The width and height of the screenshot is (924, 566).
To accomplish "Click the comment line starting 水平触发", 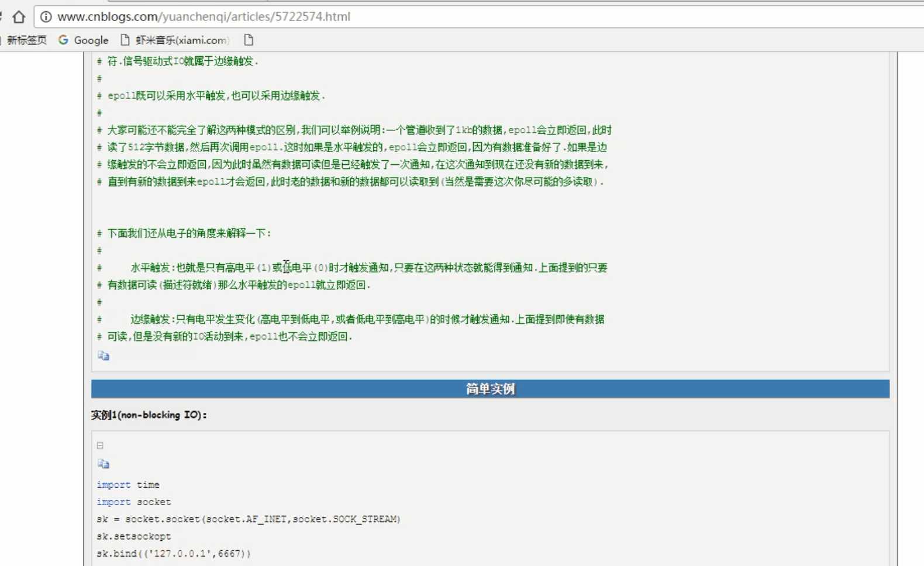I will tap(352, 268).
